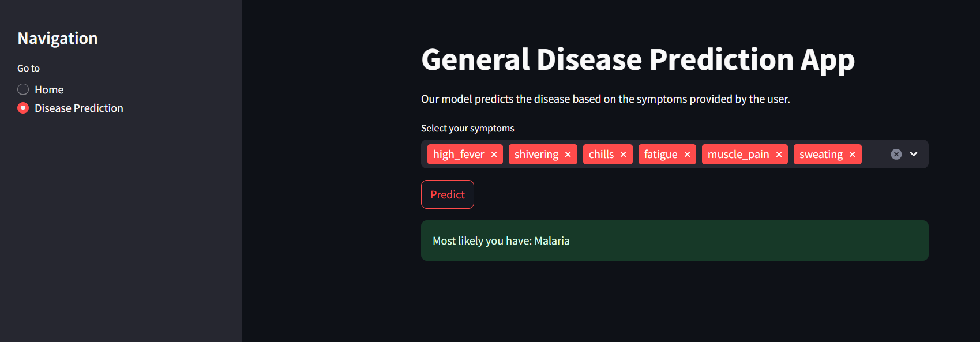Viewport: 980px width, 342px height.
Task: Select the Home radio button
Action: tap(23, 89)
